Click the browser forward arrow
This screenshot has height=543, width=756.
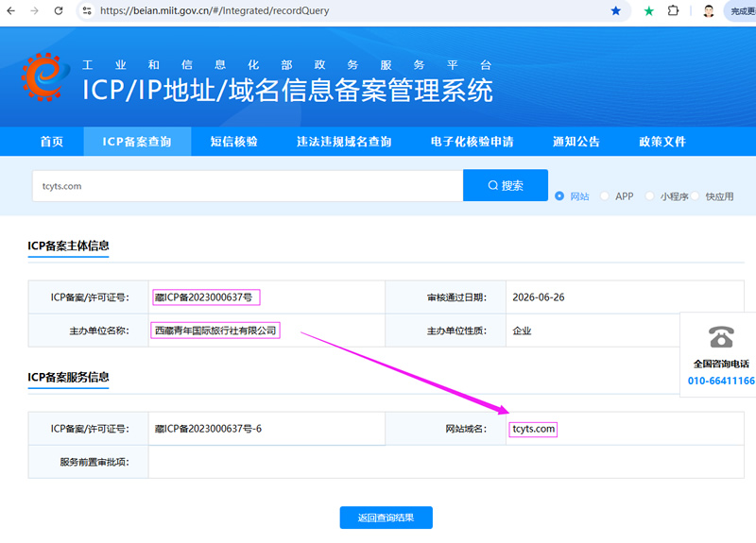click(x=34, y=10)
